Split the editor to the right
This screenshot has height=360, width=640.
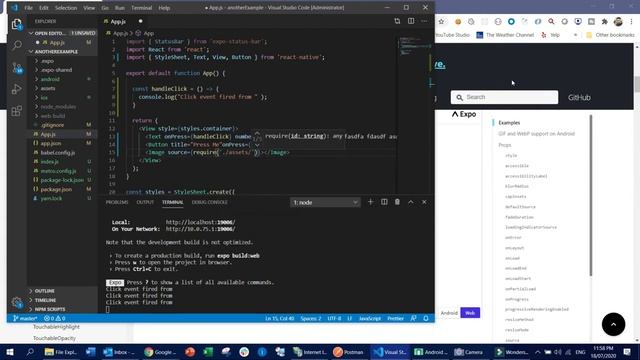click(x=411, y=21)
